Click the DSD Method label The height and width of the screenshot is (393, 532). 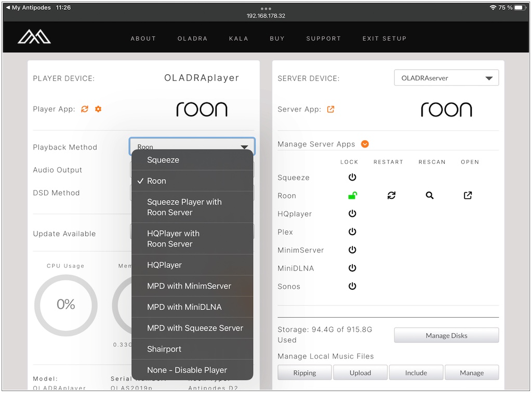(x=56, y=193)
